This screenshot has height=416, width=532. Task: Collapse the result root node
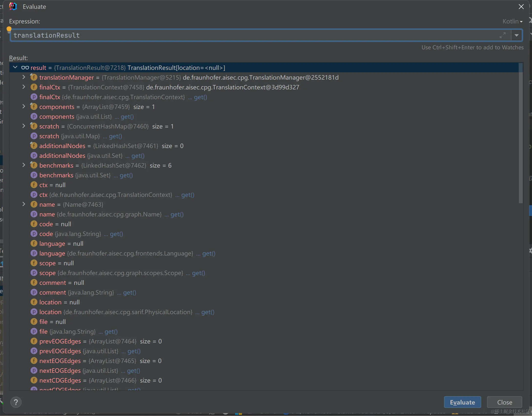15,67
